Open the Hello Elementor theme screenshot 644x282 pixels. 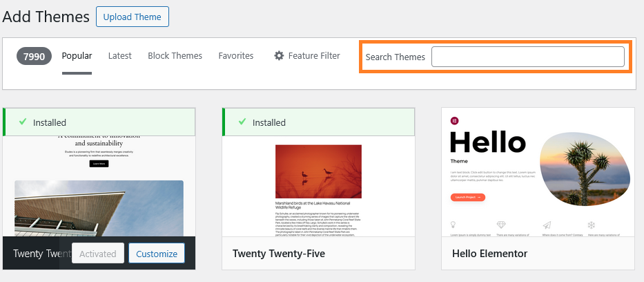[538, 172]
